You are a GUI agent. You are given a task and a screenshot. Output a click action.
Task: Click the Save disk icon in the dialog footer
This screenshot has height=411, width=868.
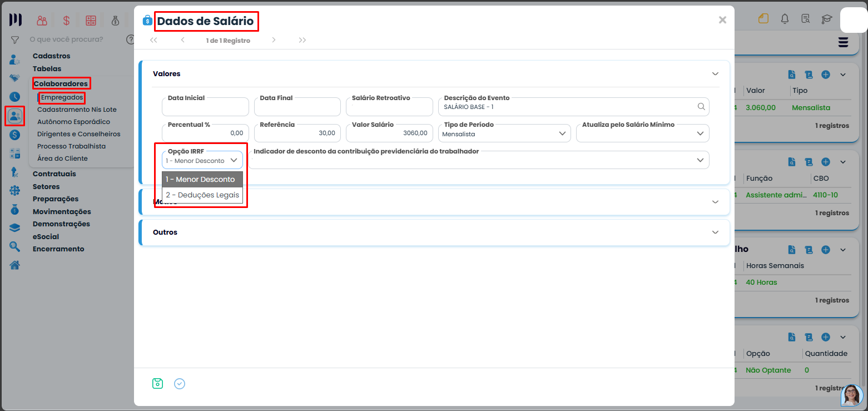click(x=158, y=383)
